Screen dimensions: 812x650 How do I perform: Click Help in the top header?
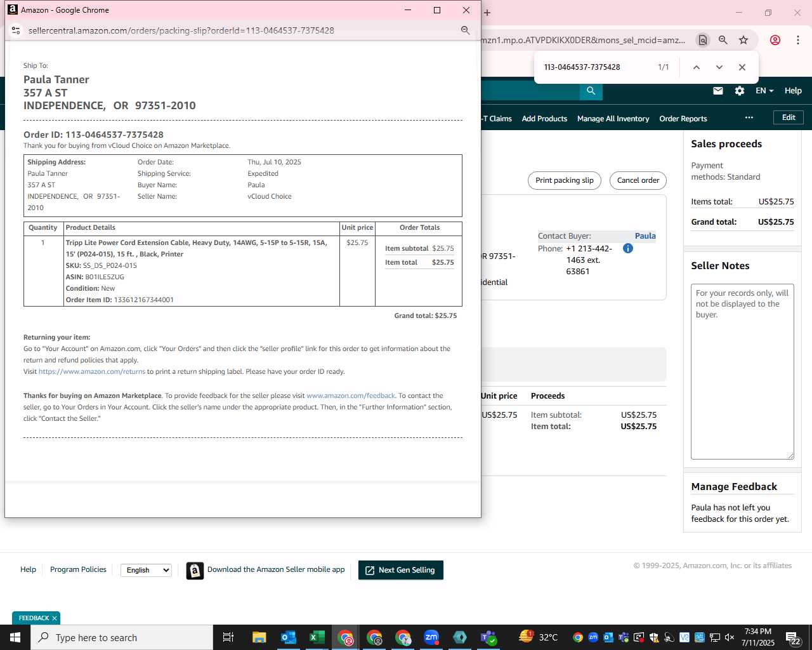[793, 91]
